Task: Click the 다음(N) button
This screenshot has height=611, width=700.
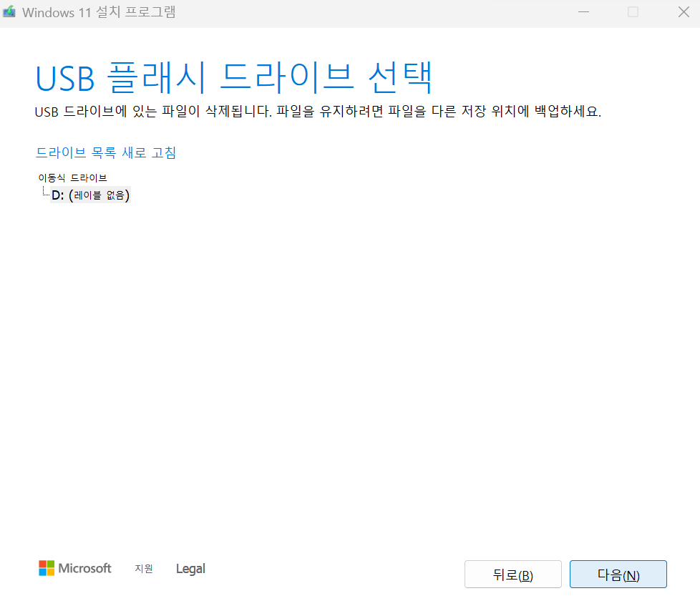Action: pos(618,574)
